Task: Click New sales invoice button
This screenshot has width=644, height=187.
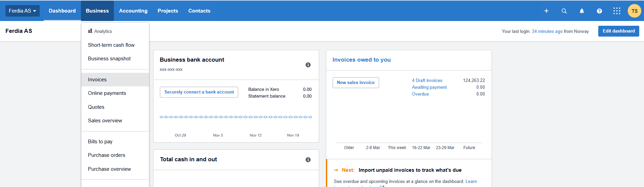Action: pos(355,83)
